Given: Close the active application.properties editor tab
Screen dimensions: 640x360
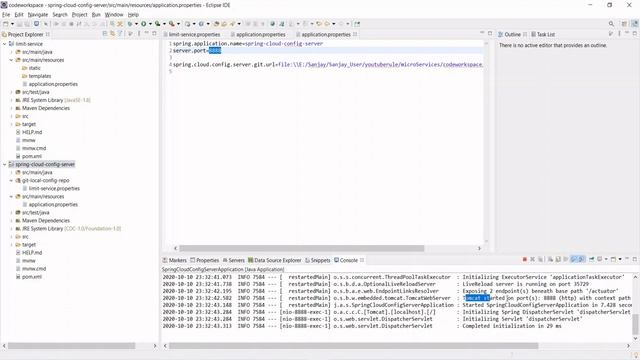Looking at the screenshot, I should click(x=355, y=34).
